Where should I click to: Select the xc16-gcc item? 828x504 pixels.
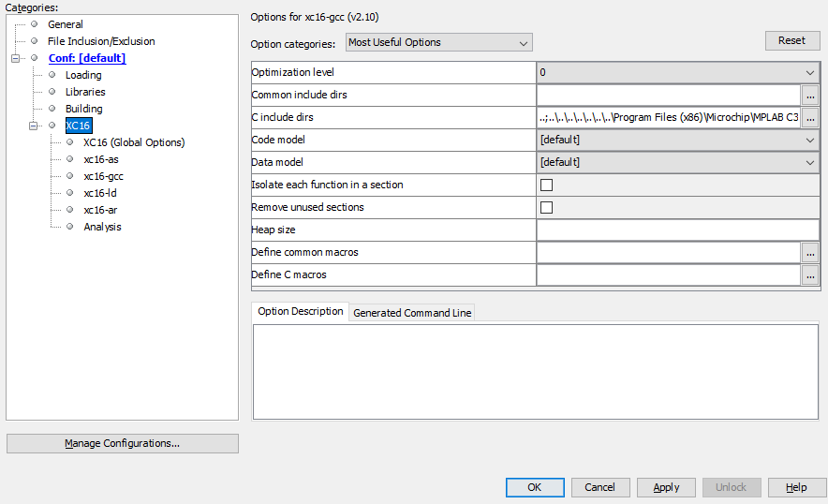tap(103, 176)
